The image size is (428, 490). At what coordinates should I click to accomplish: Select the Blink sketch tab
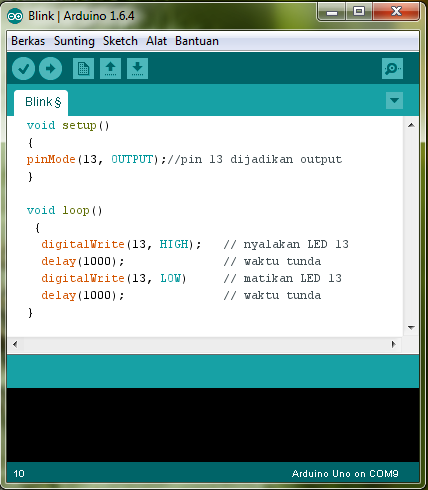[x=41, y=103]
